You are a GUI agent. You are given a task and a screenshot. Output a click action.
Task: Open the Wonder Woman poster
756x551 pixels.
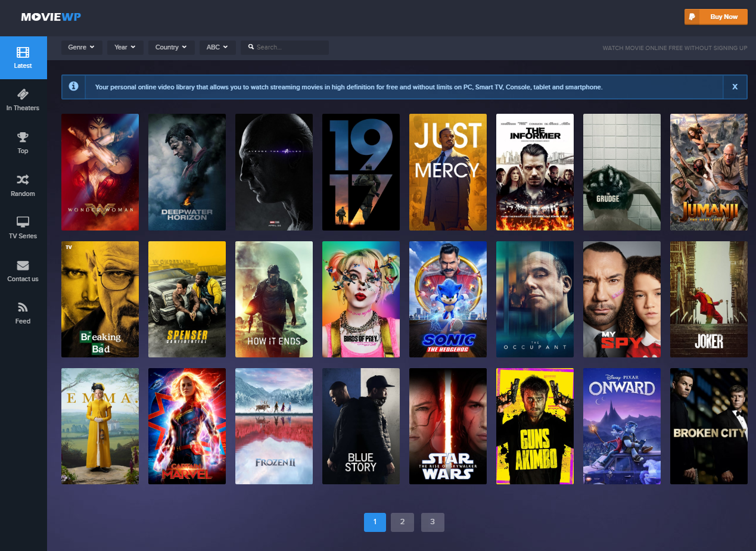[100, 172]
